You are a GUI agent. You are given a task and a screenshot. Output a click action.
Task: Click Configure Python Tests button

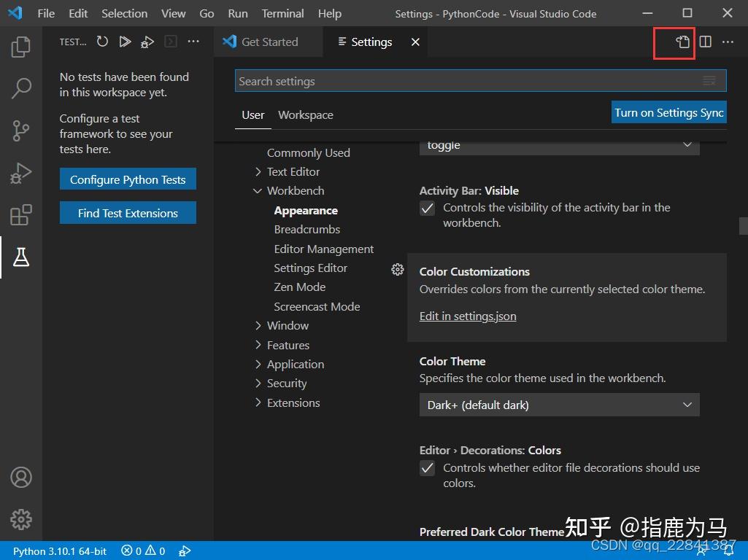pyautogui.click(x=128, y=179)
